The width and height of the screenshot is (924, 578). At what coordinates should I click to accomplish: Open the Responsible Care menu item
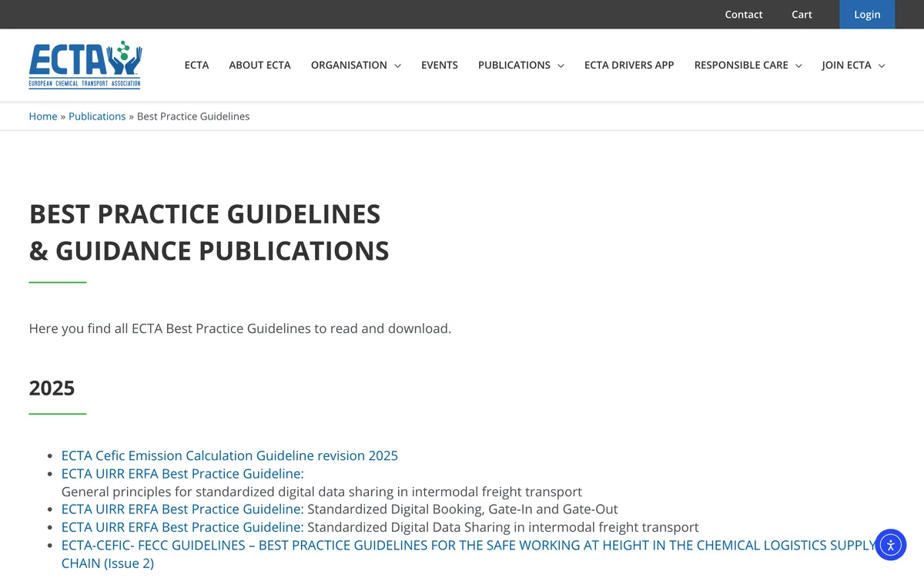point(741,66)
